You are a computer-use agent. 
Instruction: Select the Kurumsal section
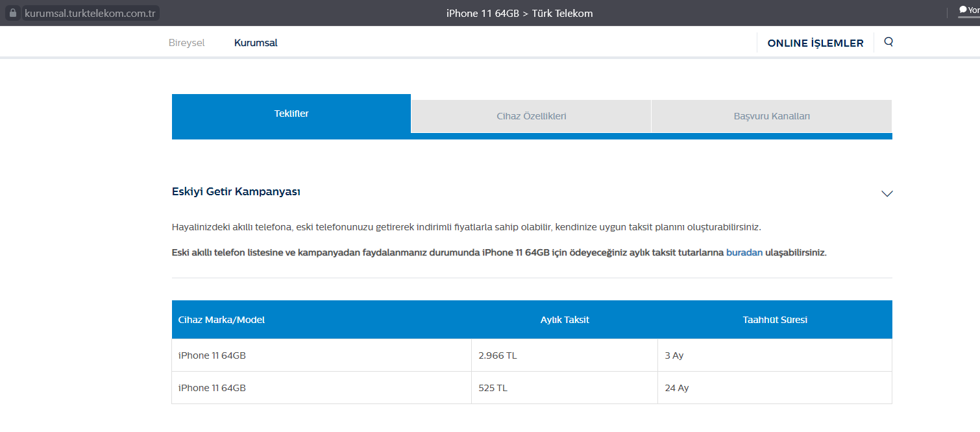[x=256, y=43]
